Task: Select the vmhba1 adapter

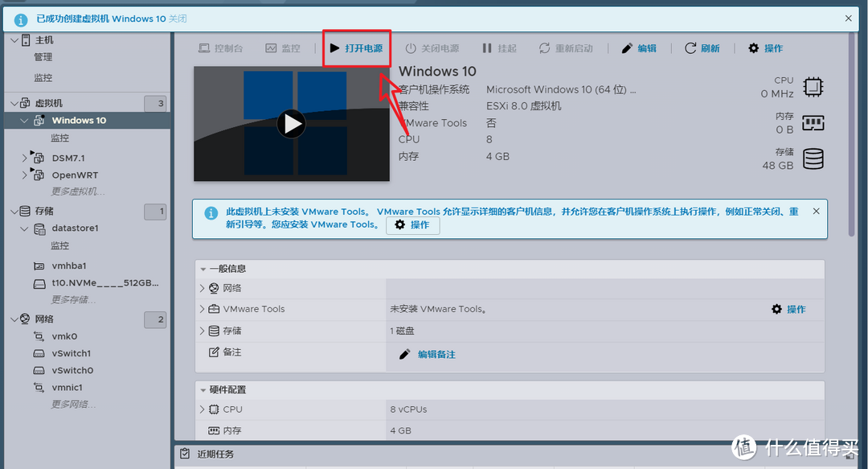Action: tap(69, 266)
